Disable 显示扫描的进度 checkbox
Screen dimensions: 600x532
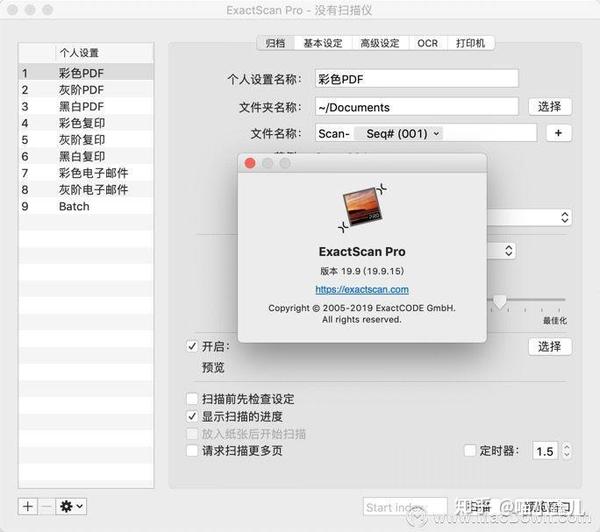[192, 416]
